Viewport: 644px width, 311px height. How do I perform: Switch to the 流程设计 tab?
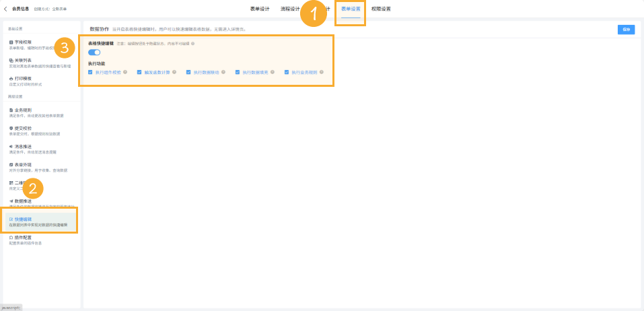290,9
